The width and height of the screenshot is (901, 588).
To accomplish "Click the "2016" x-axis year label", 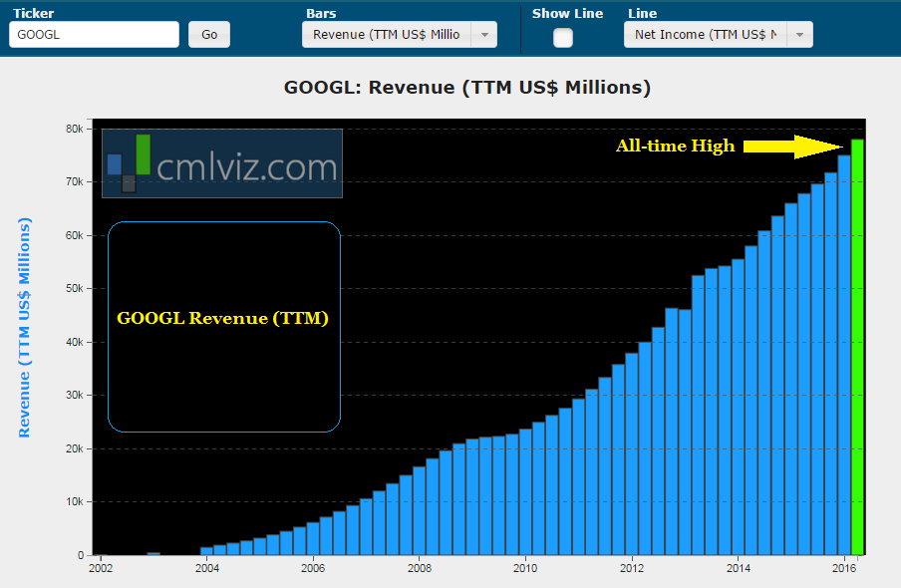I will 844,568.
